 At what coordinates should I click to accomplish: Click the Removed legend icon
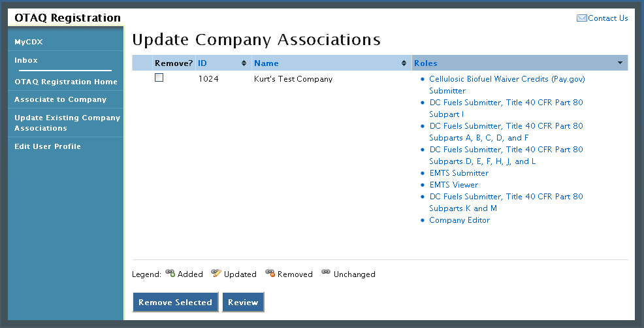point(270,274)
